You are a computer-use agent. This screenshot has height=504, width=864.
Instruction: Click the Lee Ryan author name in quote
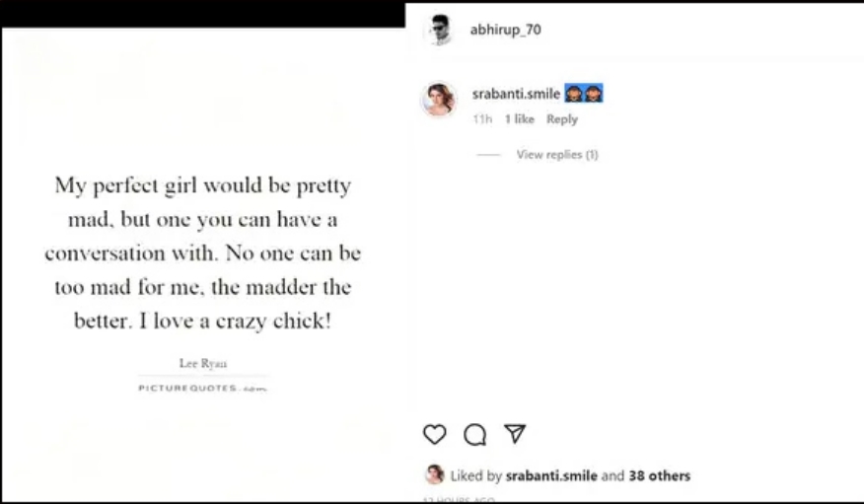(203, 363)
